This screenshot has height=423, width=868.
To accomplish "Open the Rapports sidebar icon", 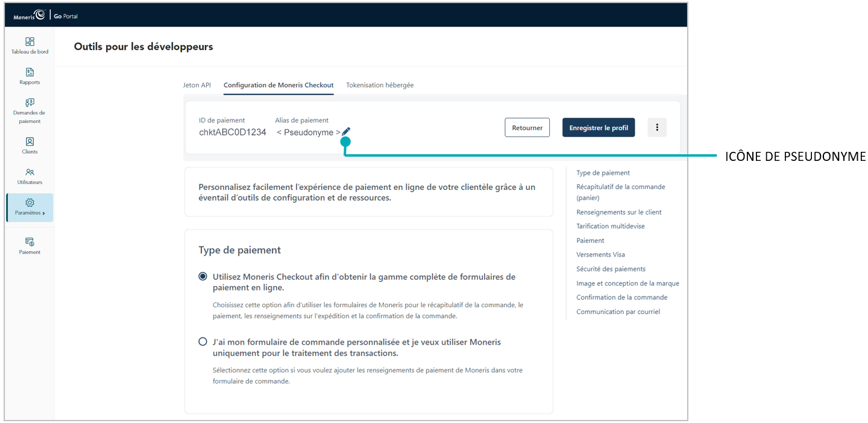I will tap(30, 72).
